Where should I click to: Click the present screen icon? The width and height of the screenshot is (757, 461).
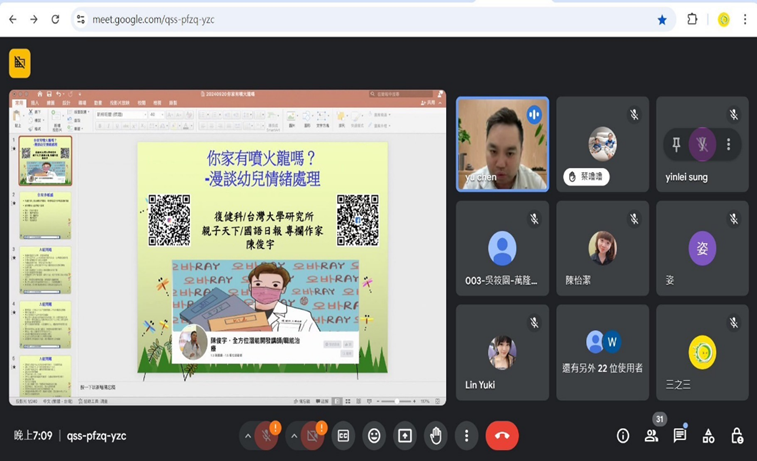(x=404, y=436)
